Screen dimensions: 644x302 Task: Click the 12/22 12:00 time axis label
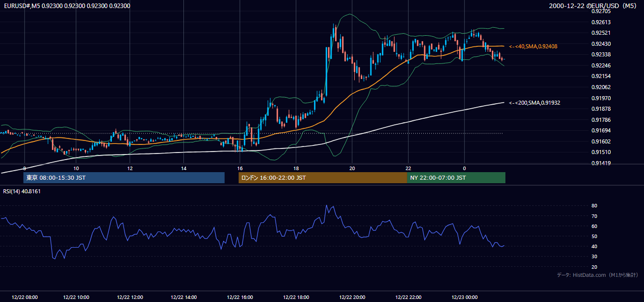(x=131, y=297)
